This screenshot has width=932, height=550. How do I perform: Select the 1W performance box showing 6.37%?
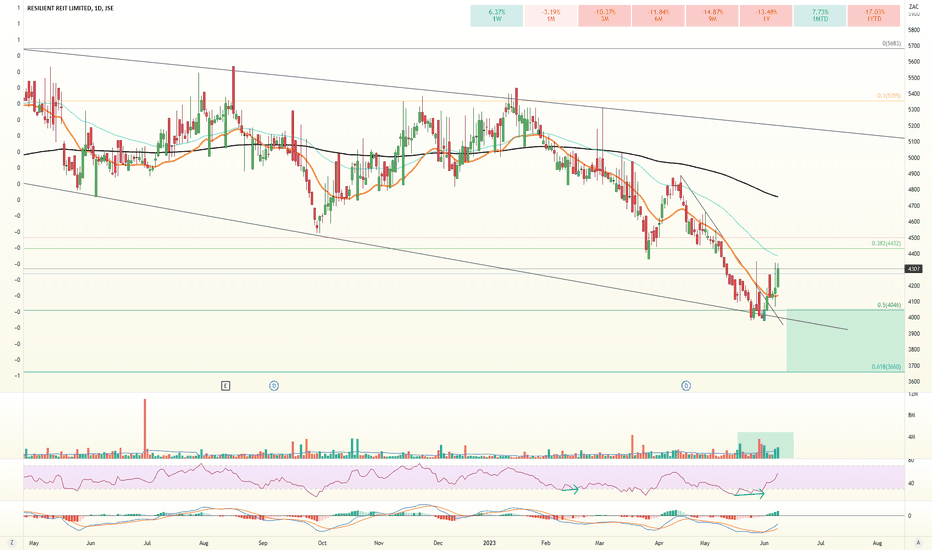point(496,15)
